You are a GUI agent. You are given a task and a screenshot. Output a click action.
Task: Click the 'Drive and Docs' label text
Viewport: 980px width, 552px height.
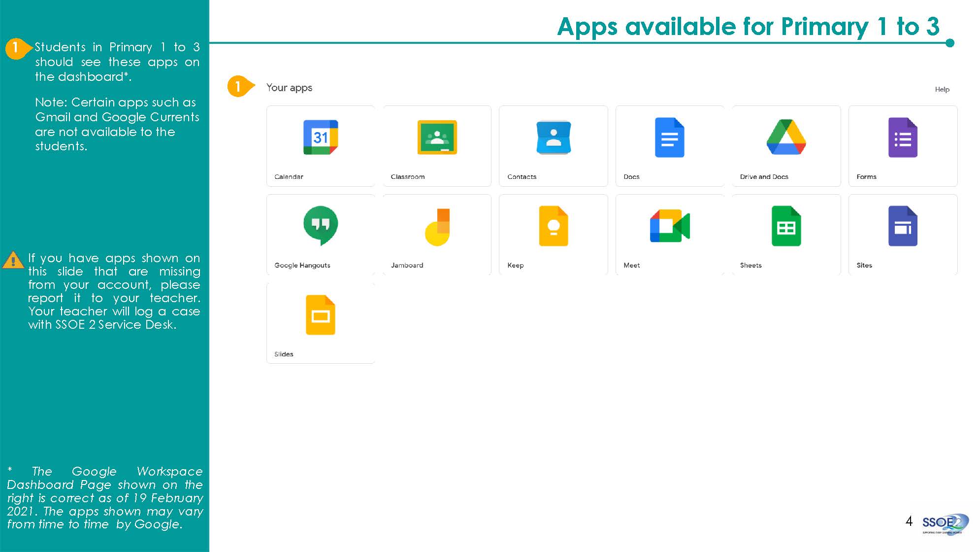(x=764, y=176)
